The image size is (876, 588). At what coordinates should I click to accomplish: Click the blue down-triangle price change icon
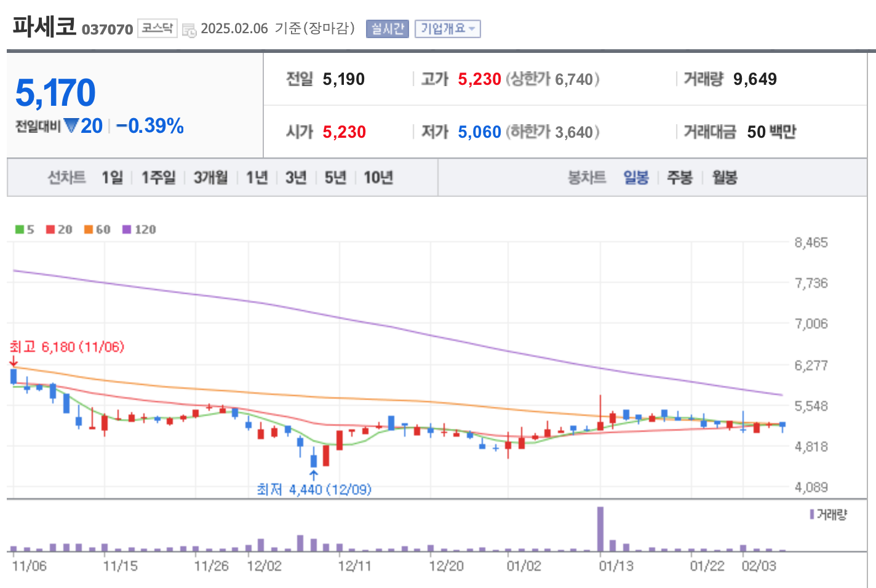[71, 126]
